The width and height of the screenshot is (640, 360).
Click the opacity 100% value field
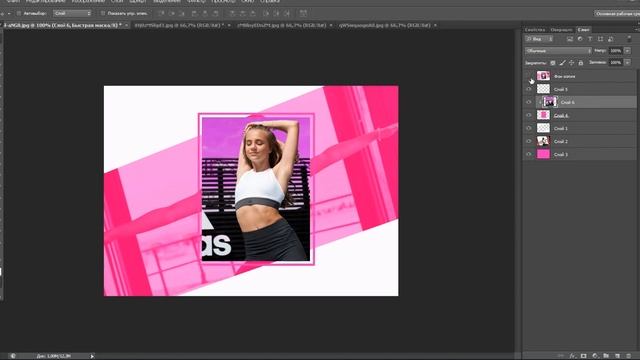(616, 51)
